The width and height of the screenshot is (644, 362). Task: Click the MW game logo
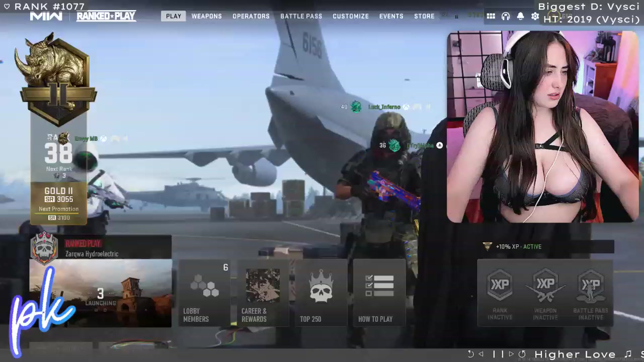tap(46, 16)
